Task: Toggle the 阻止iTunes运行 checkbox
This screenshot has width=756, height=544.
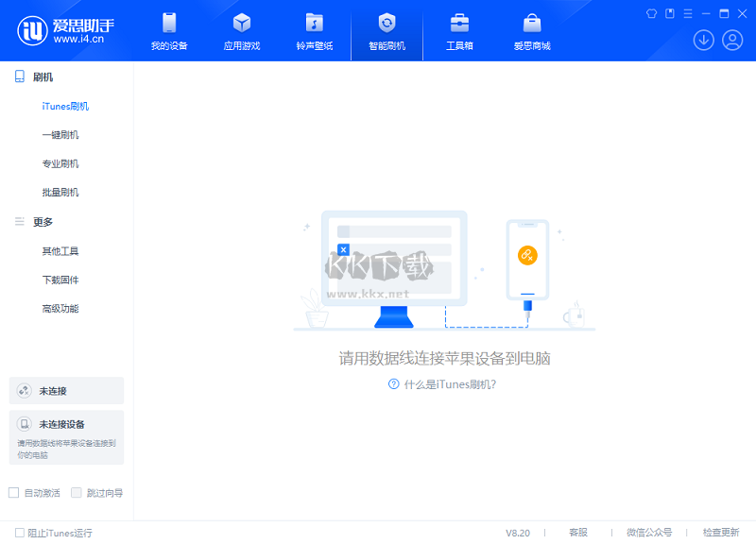Action: (19, 533)
